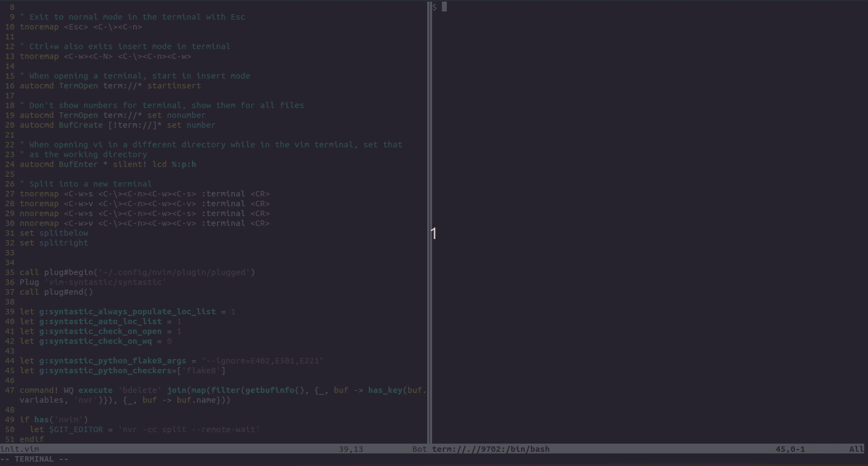Click the comment 'Split into a new terminal'
Viewport: 868px width, 466px height.
86,184
